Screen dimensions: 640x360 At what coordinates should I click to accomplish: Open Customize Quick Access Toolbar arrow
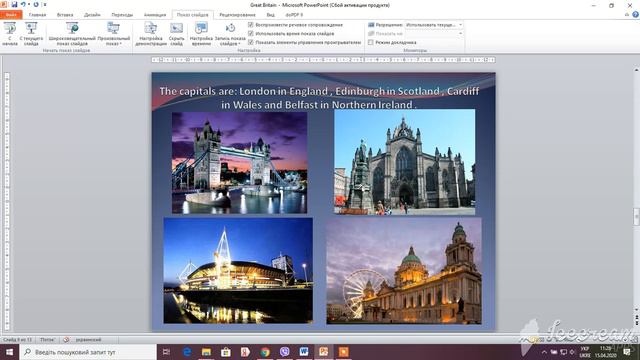tap(44, 4)
